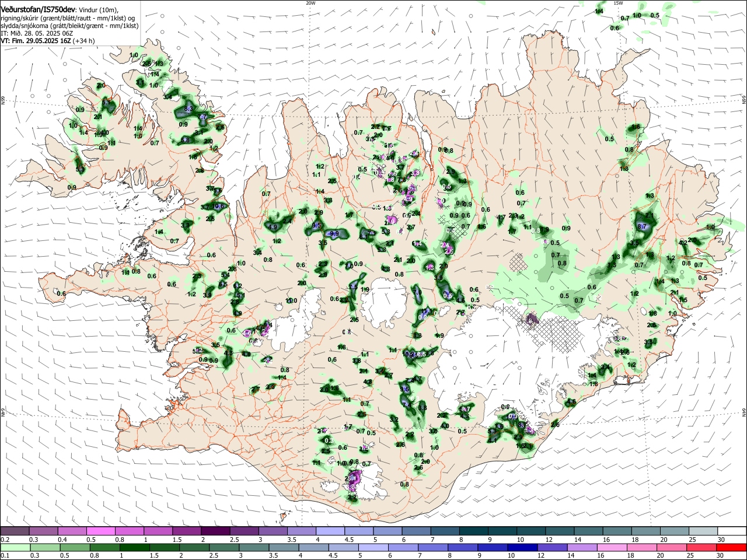Click the 9.9 precipitation value on the map
The width and height of the screenshot is (747, 560).
(x=334, y=234)
